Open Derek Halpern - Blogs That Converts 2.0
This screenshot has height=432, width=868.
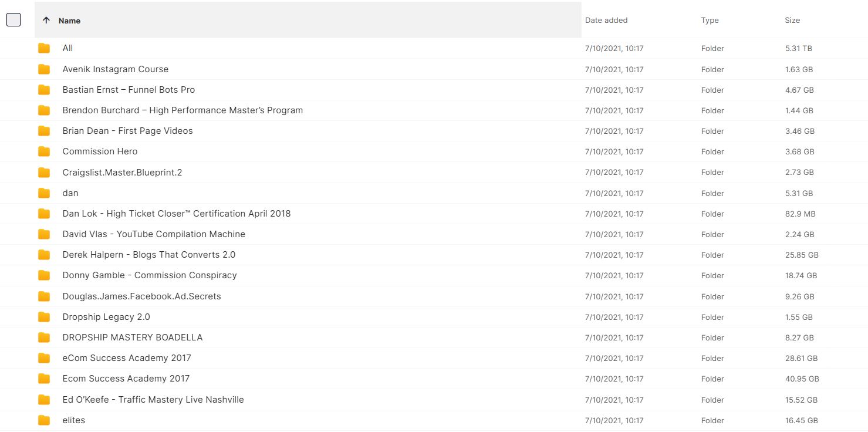149,255
